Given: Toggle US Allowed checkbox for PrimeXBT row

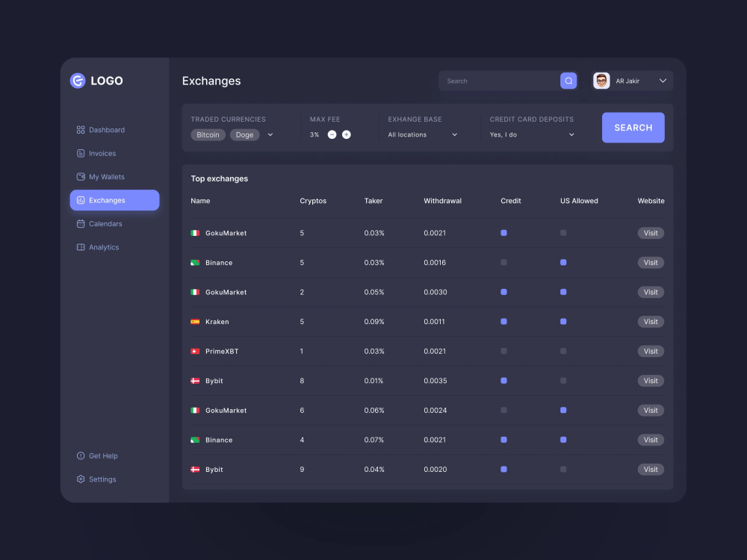Looking at the screenshot, I should point(563,352).
